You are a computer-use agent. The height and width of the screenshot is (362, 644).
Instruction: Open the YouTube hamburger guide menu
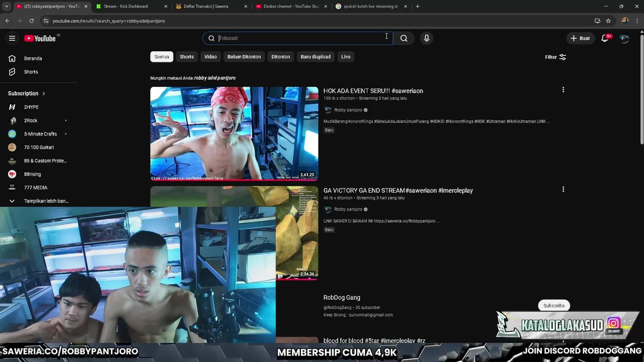(12, 38)
